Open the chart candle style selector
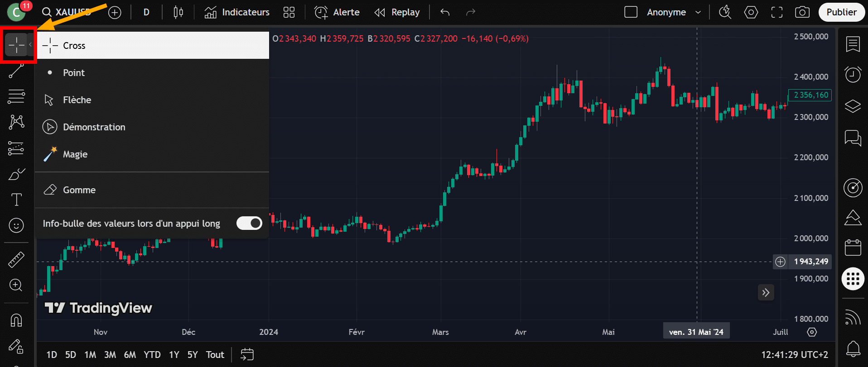Image resolution: width=868 pixels, height=367 pixels. pyautogui.click(x=178, y=12)
